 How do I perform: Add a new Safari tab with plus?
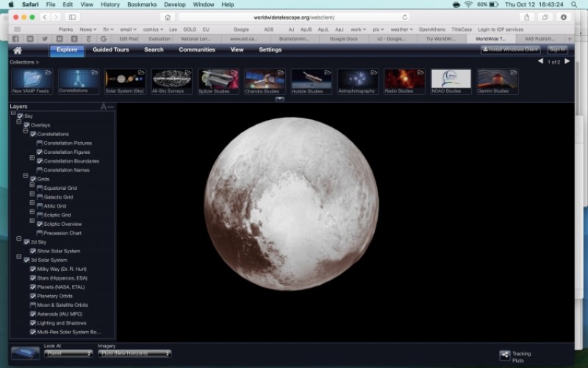pos(569,39)
